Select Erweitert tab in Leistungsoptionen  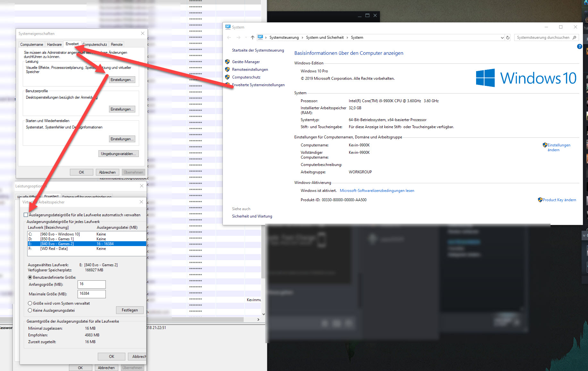tap(51, 196)
